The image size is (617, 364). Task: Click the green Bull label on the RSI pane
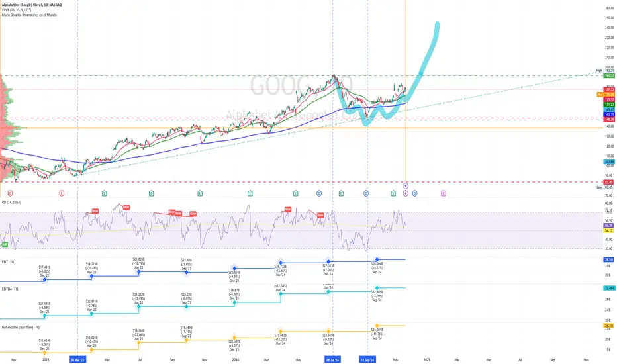(5, 244)
